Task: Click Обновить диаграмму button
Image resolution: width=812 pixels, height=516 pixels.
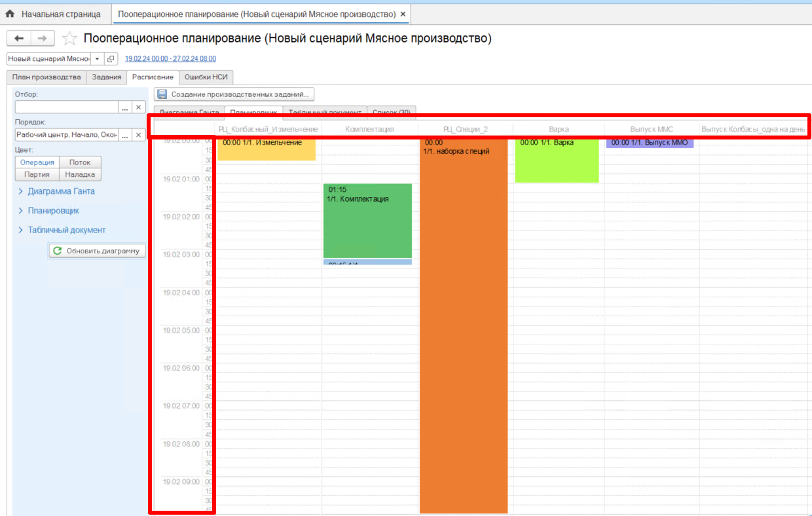Action: click(x=98, y=251)
